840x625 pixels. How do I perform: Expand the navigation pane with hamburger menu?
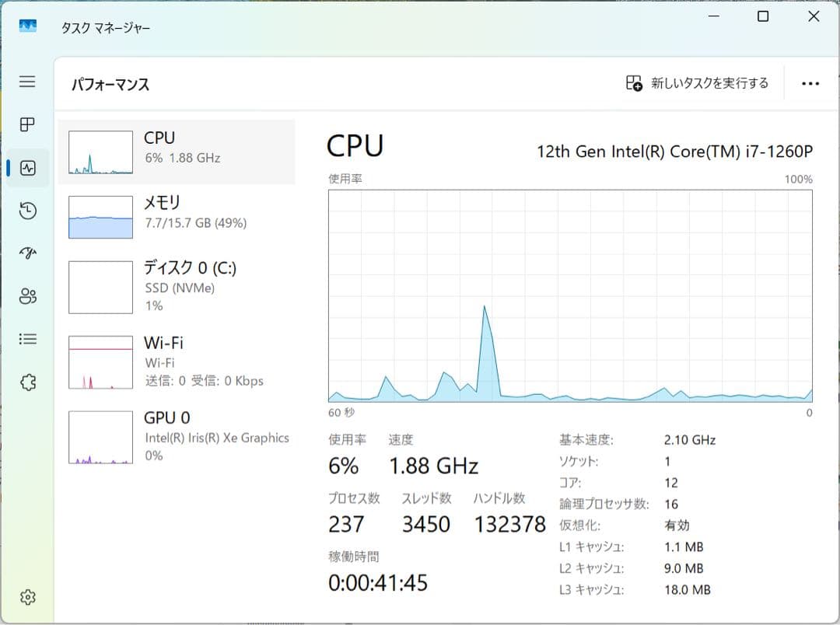coord(27,81)
